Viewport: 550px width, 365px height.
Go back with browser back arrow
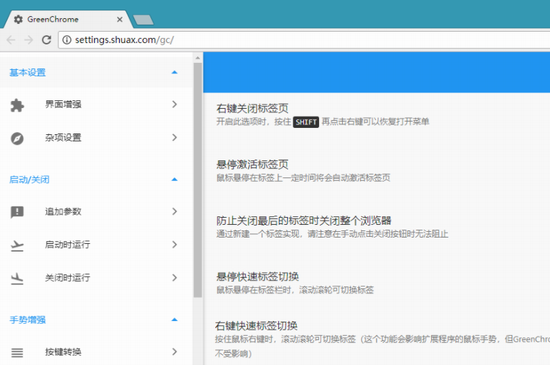(11, 40)
